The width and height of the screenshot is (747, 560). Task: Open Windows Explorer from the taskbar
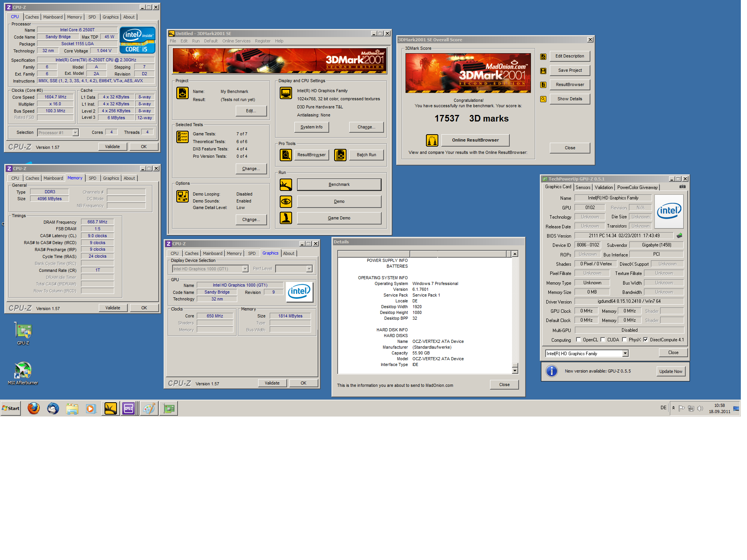[72, 408]
